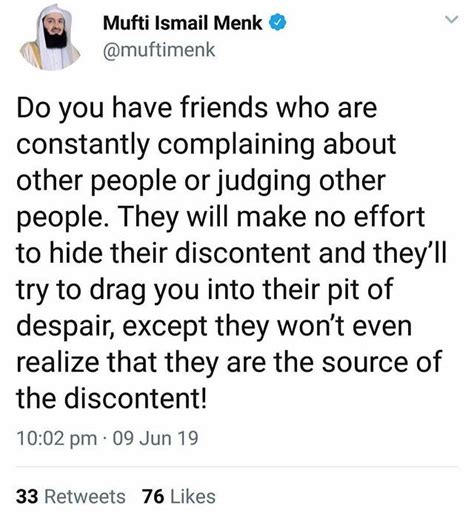This screenshot has height=513, width=474.
Task: Click the line 'to hide their discontent'
Action: 164,253
